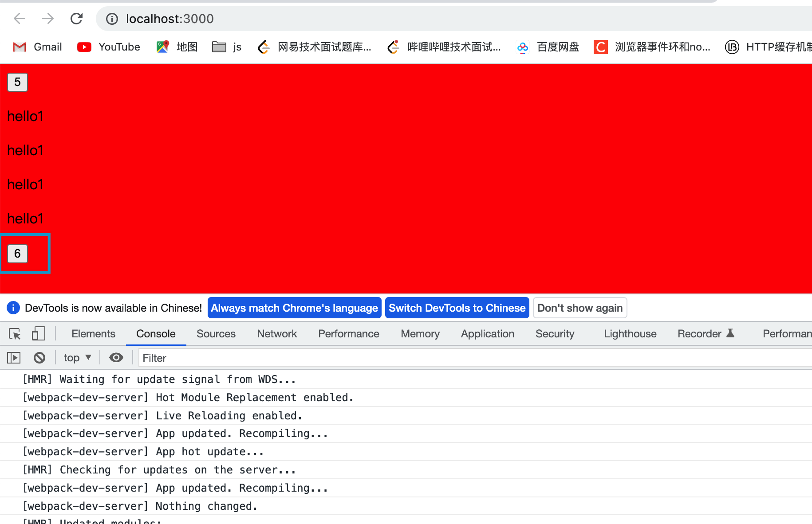Viewport: 812px width, 524px height.
Task: Switch to the Elements tab
Action: [x=93, y=334]
